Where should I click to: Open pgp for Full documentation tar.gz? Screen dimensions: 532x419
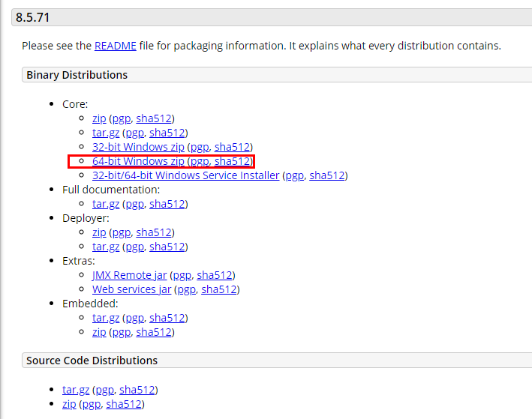(x=135, y=204)
